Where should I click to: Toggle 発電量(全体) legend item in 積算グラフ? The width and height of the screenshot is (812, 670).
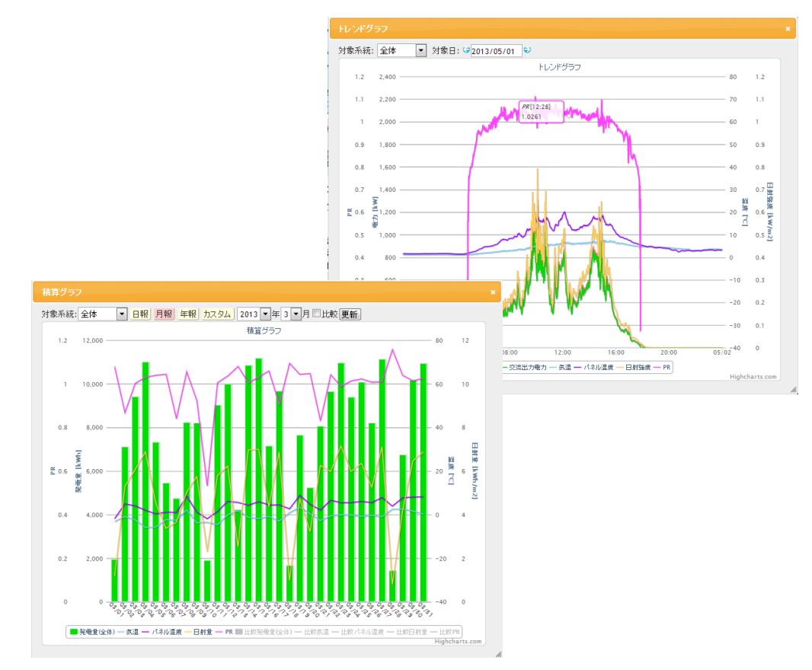coord(95,632)
